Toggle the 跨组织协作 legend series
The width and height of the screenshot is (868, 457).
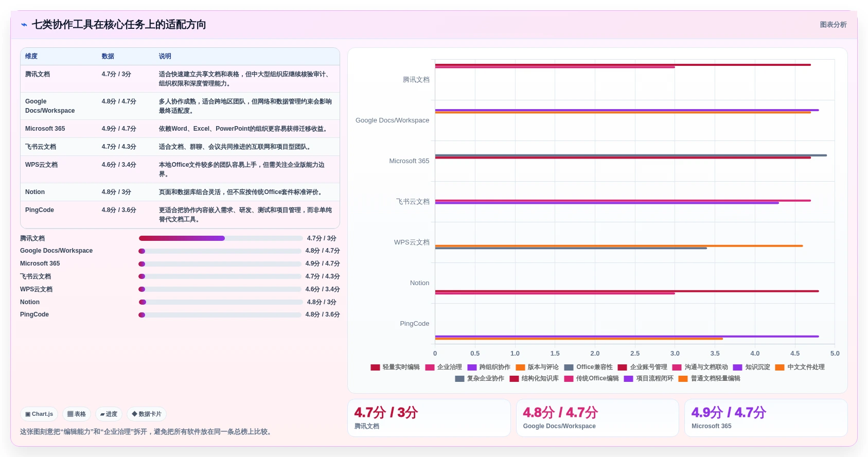point(489,367)
